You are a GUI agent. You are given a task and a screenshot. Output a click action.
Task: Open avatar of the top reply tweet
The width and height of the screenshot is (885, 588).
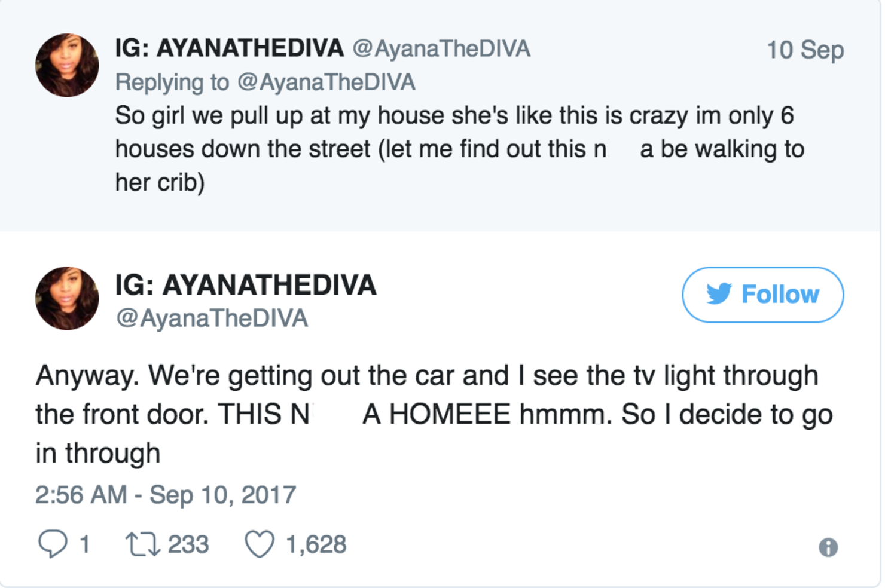pyautogui.click(x=67, y=65)
